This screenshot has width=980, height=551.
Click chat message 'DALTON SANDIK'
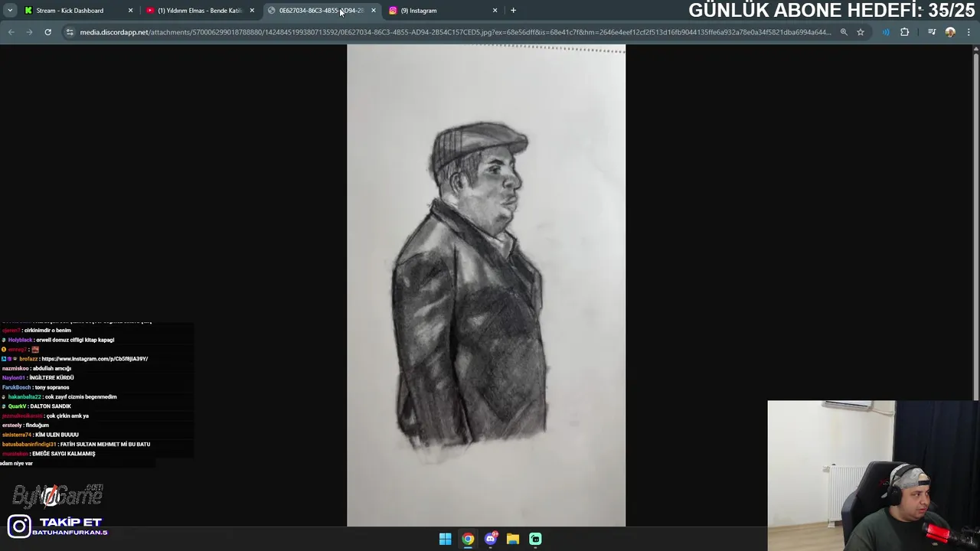coord(51,406)
